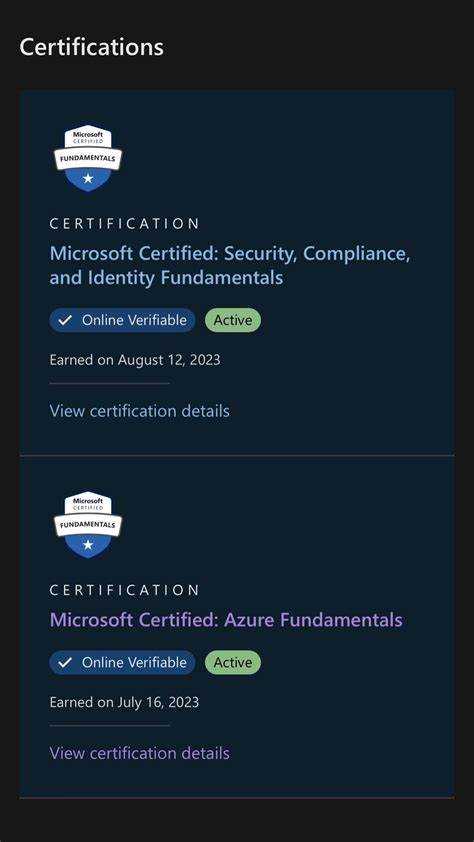Click the Fundamentals badge above Security, Compliance certification

(88, 159)
